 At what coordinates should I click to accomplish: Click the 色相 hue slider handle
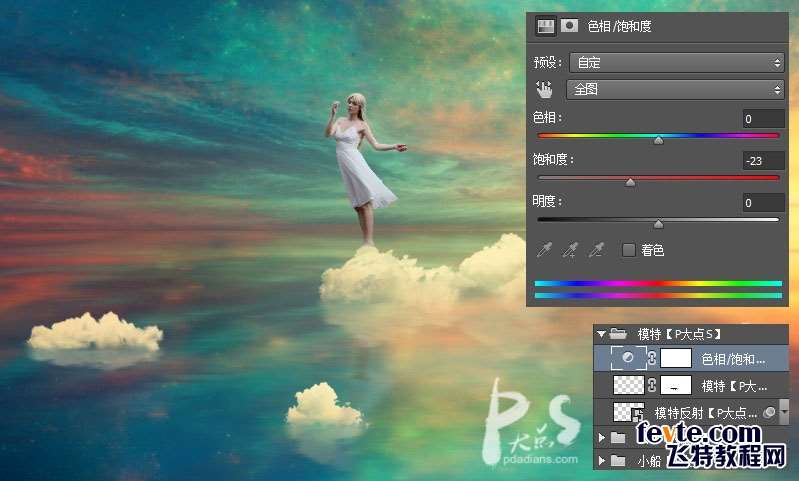[658, 140]
